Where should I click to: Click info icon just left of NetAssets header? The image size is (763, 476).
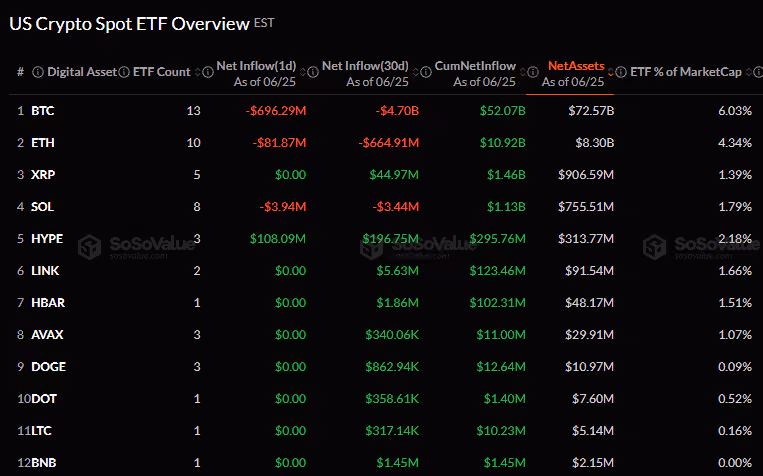coord(533,72)
